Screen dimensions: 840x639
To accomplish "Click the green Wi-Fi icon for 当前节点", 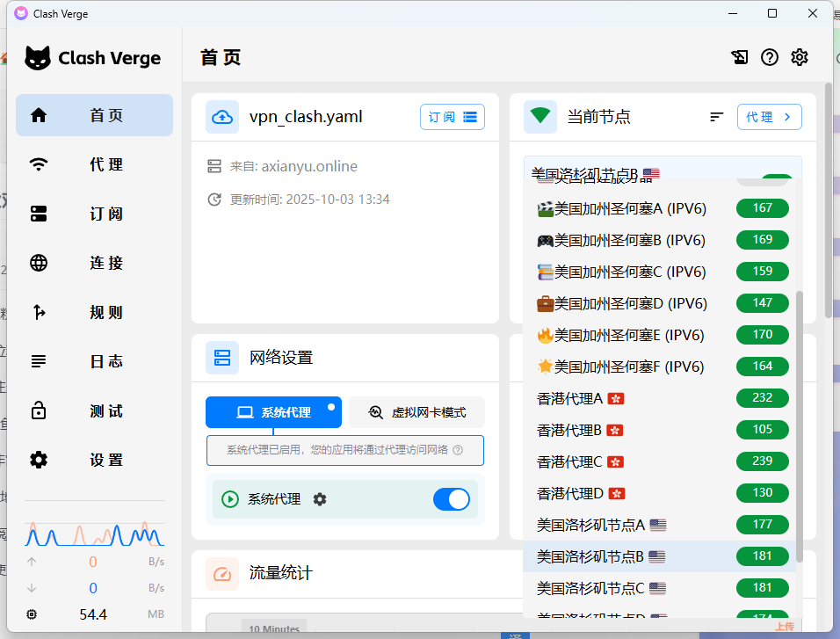I will (540, 117).
